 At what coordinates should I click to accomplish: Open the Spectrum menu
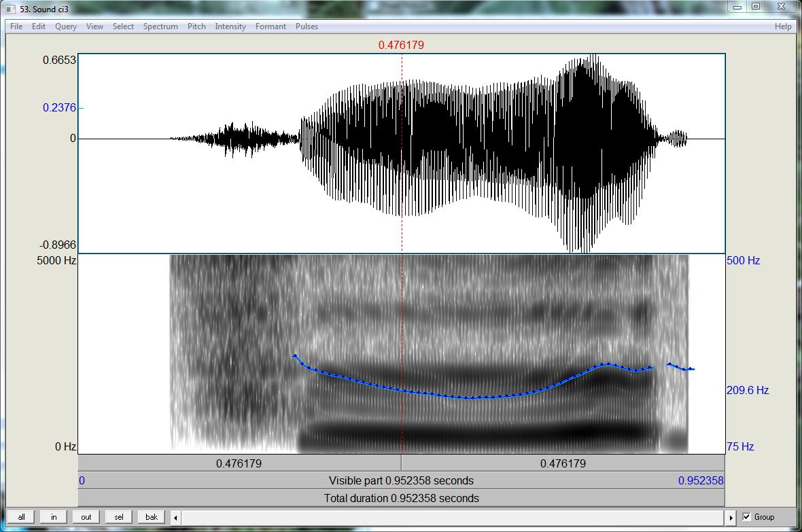(x=160, y=26)
